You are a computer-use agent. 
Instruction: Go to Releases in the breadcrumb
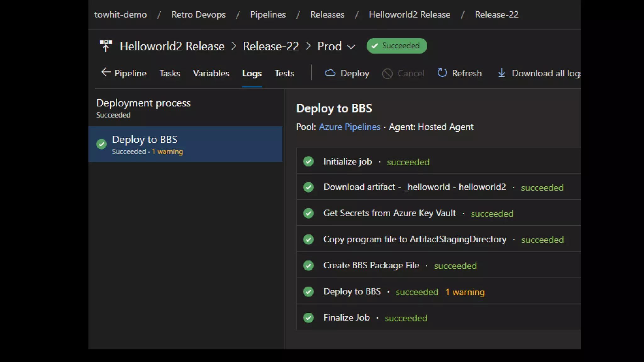(327, 14)
